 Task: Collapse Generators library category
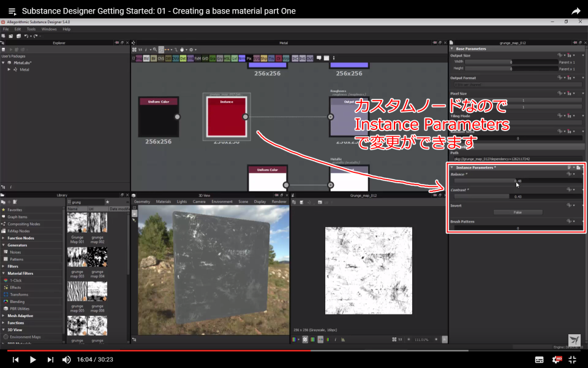pyautogui.click(x=4, y=245)
